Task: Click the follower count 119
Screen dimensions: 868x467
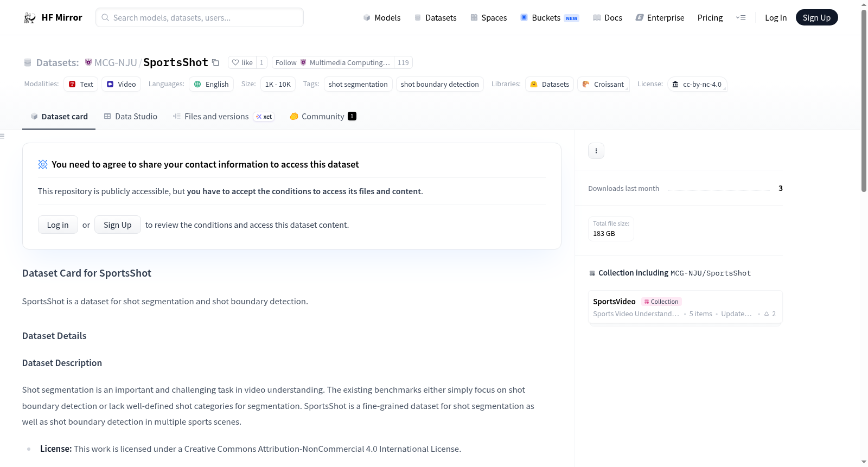Action: pos(403,62)
